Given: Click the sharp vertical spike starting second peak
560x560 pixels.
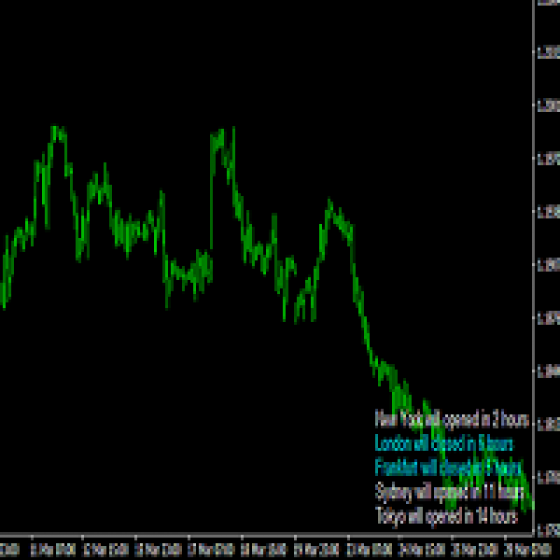Looking at the screenshot, I should [x=212, y=193].
